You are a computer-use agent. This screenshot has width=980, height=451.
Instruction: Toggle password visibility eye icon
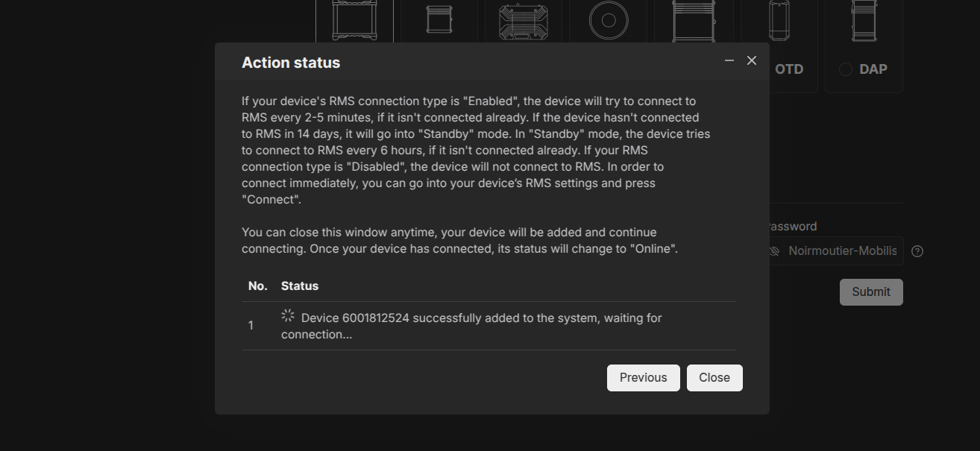[x=774, y=251]
